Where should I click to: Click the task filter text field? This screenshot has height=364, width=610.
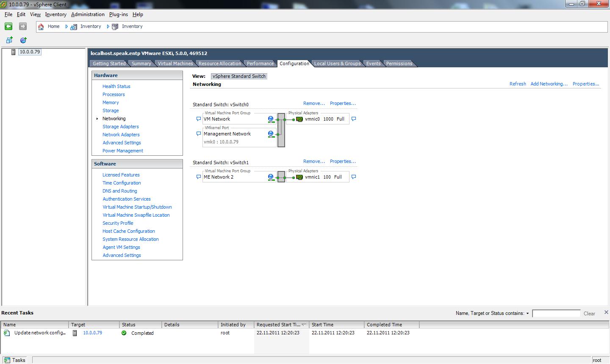556,314
